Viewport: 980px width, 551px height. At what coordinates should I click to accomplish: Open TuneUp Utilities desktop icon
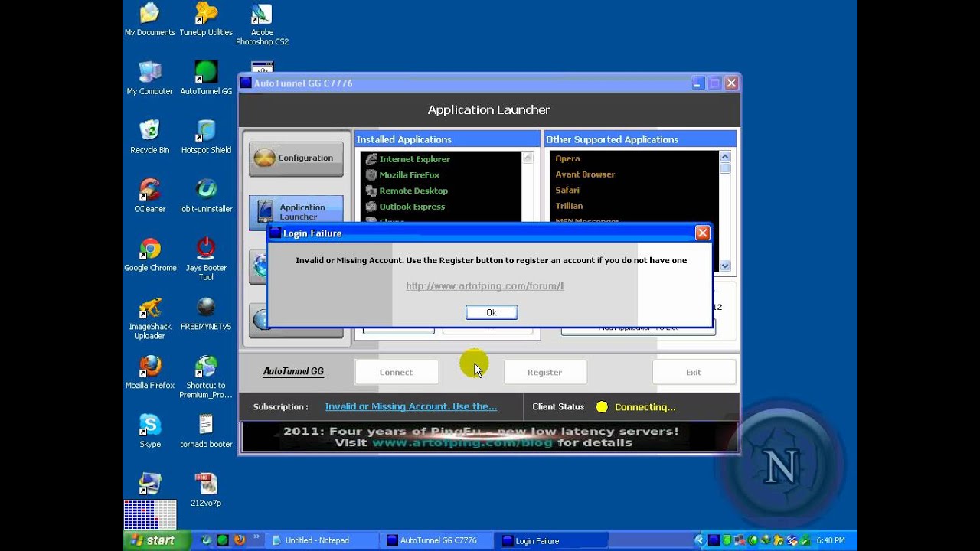coord(206,19)
